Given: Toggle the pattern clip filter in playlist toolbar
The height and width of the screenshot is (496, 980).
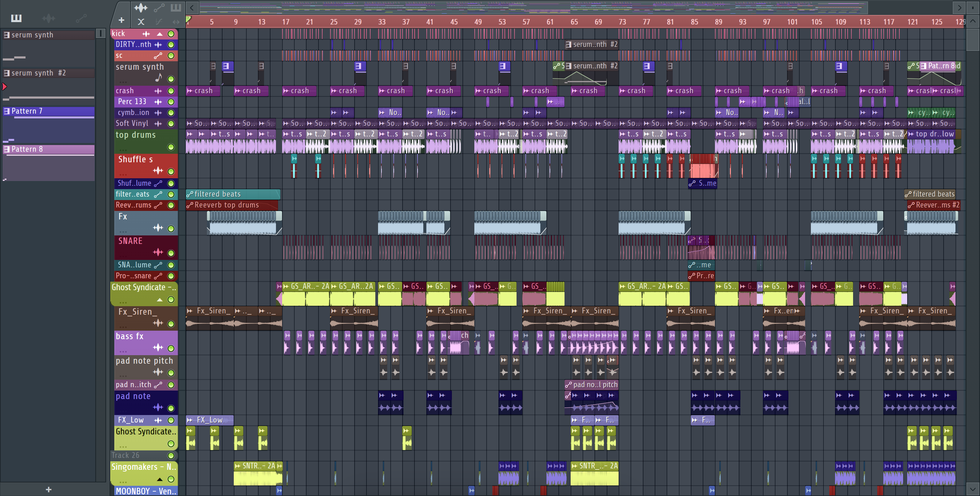Looking at the screenshot, I should click(176, 7).
